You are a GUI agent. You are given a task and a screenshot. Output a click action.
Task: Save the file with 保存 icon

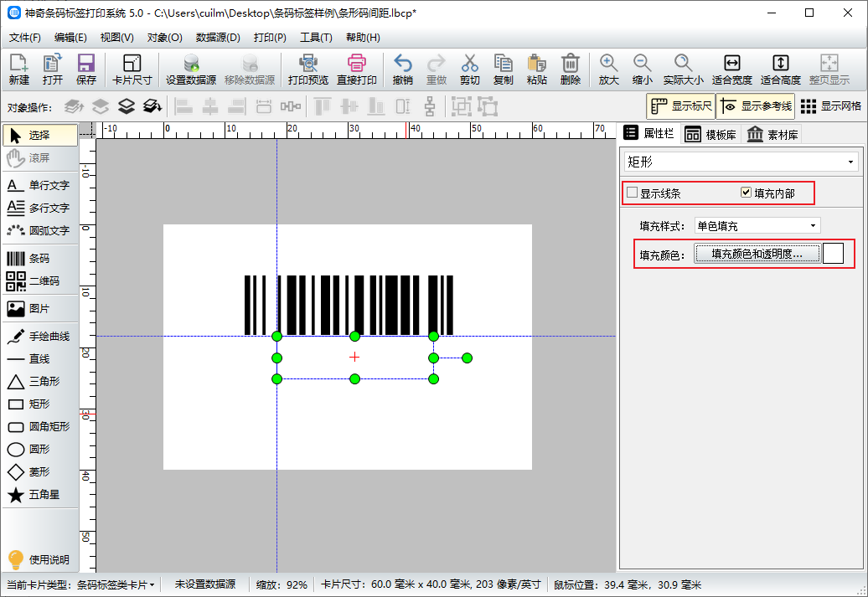(x=86, y=69)
